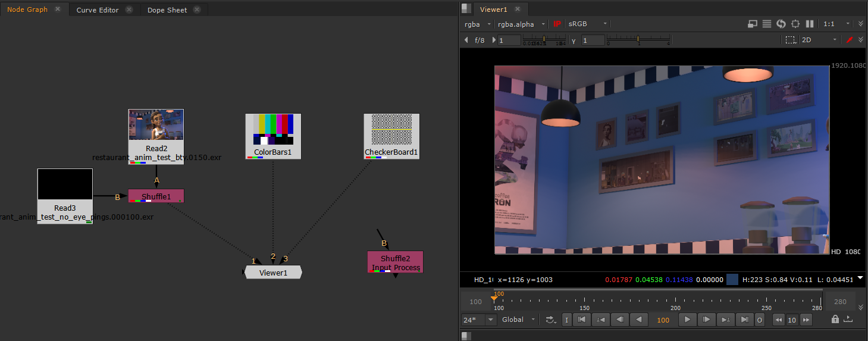This screenshot has height=341, width=868.
Task: Open the 24* fps dropdown arrow
Action: coord(491,320)
